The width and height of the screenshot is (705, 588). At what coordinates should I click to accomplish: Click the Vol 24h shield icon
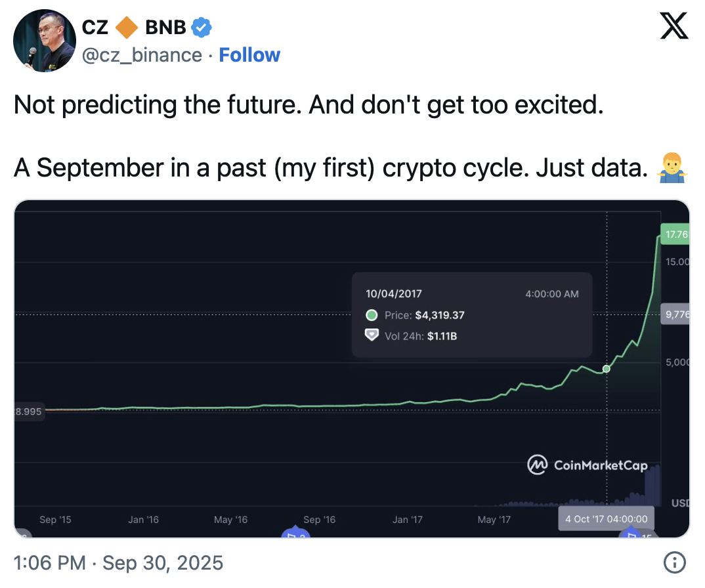372,336
